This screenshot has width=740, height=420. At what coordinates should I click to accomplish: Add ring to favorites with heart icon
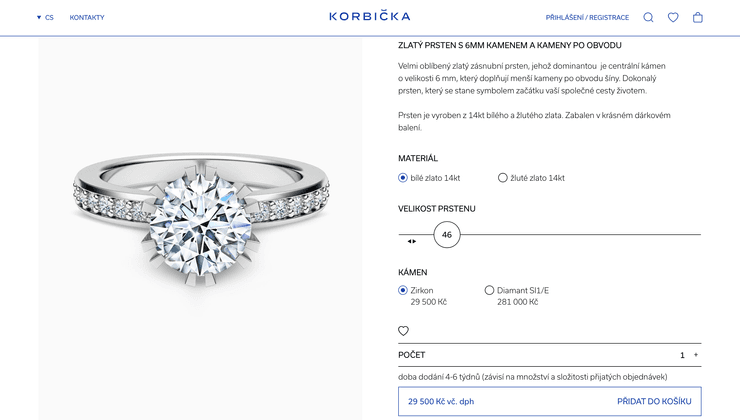pyautogui.click(x=403, y=331)
